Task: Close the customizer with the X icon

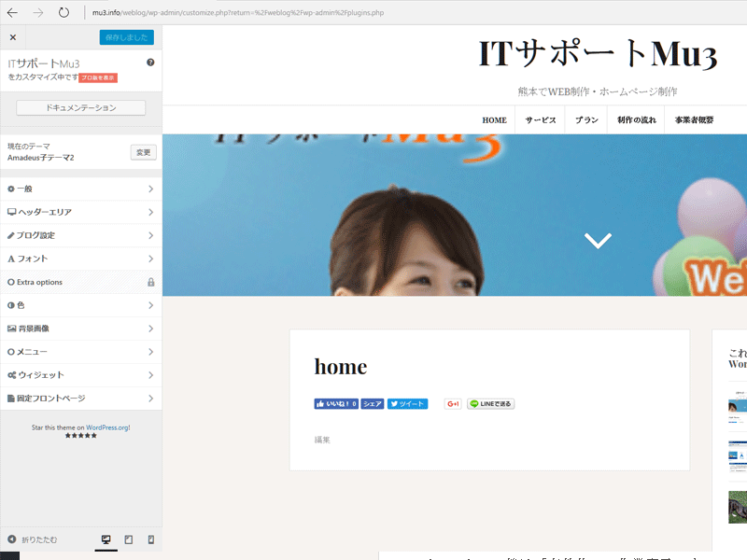Action: (x=13, y=37)
